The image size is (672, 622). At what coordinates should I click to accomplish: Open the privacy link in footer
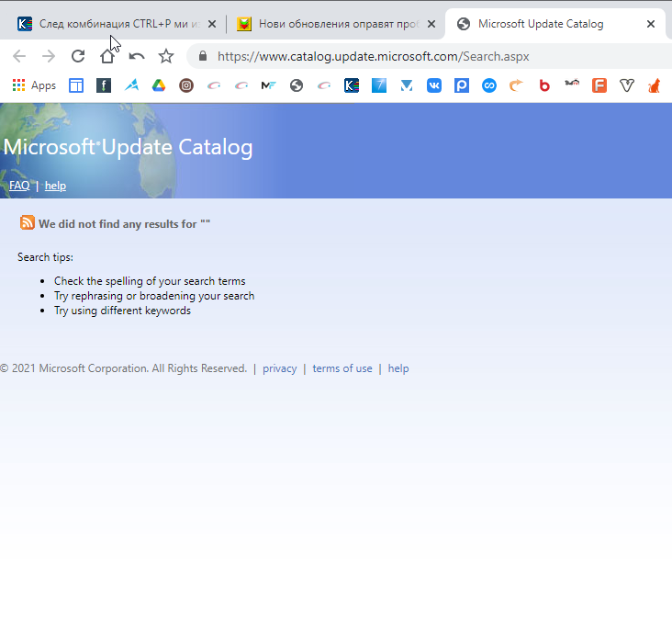tap(279, 368)
